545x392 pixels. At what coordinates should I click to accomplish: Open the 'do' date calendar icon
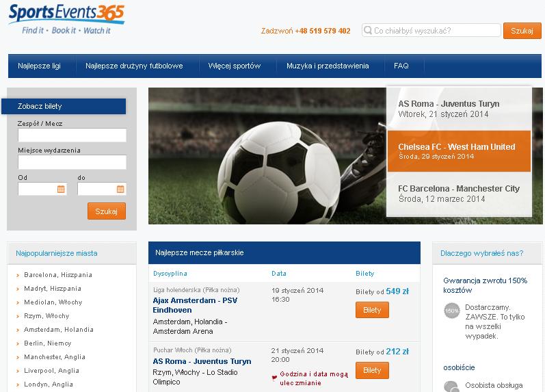tap(120, 190)
